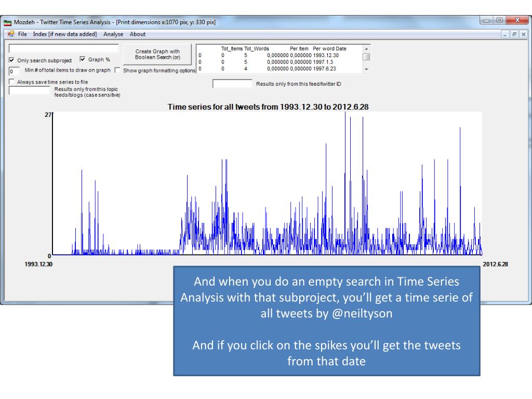
Task: Click the results list scroll up arrow
Action: click(x=366, y=49)
